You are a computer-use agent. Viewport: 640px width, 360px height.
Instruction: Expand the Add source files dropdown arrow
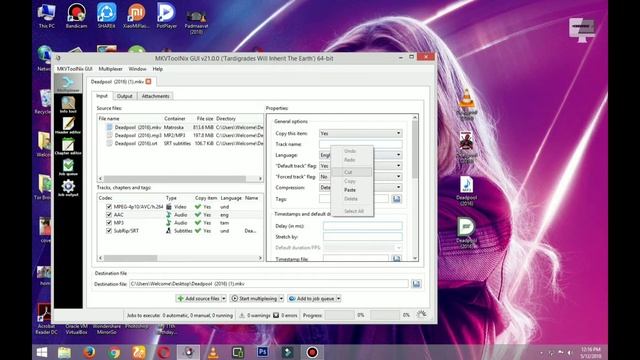tap(224, 299)
